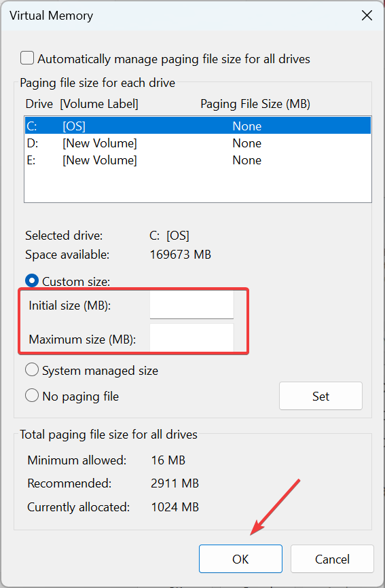The image size is (385, 588).
Task: Choose System managed size option
Action: [32, 370]
